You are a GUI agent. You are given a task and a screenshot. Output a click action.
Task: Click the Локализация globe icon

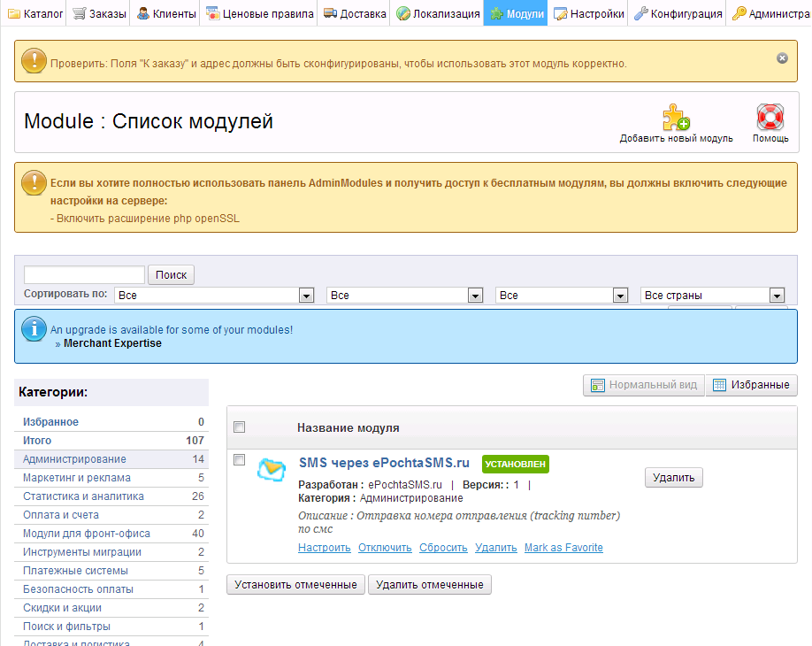pos(403,14)
